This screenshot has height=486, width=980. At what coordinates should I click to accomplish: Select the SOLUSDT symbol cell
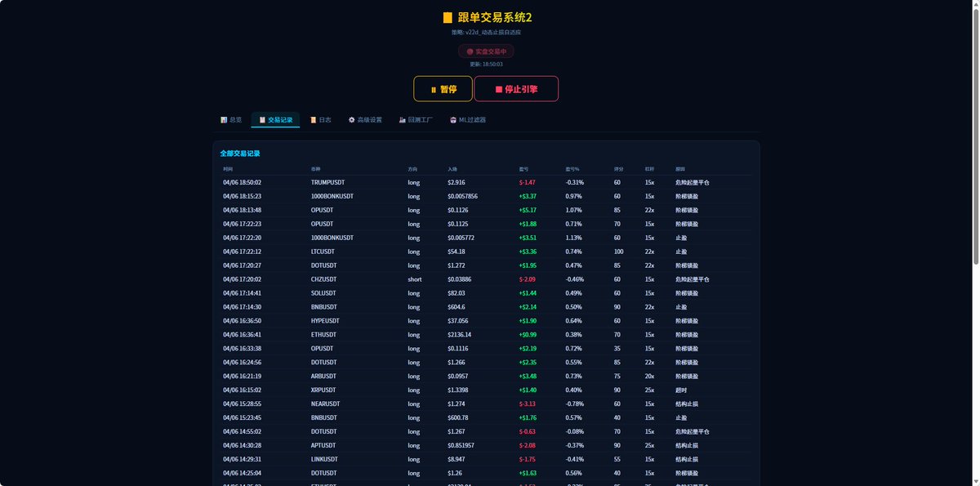point(325,293)
